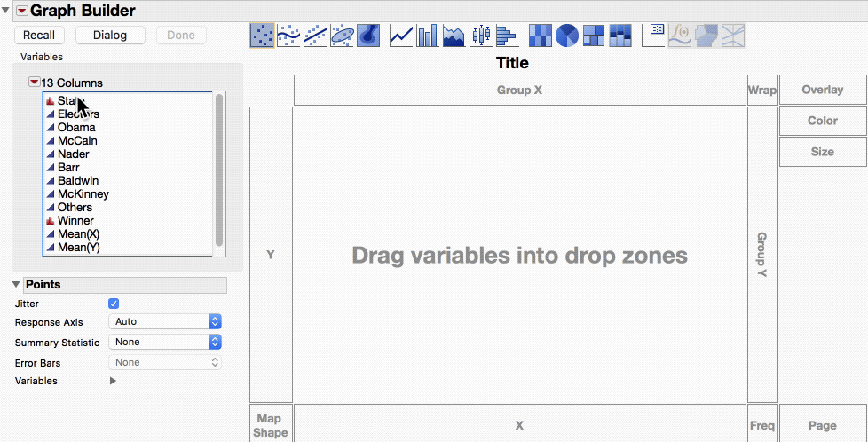This screenshot has width=868, height=442.
Task: Open the Response Axis dropdown
Action: (165, 321)
